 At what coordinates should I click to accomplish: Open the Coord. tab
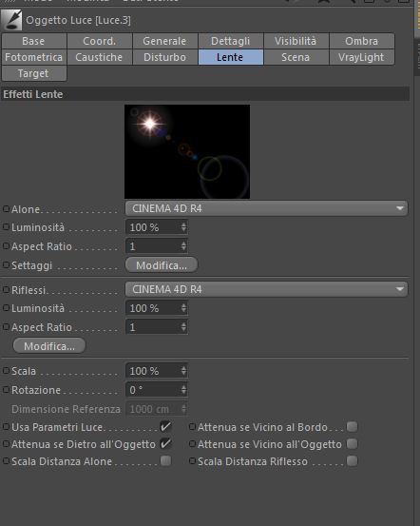[x=99, y=41]
